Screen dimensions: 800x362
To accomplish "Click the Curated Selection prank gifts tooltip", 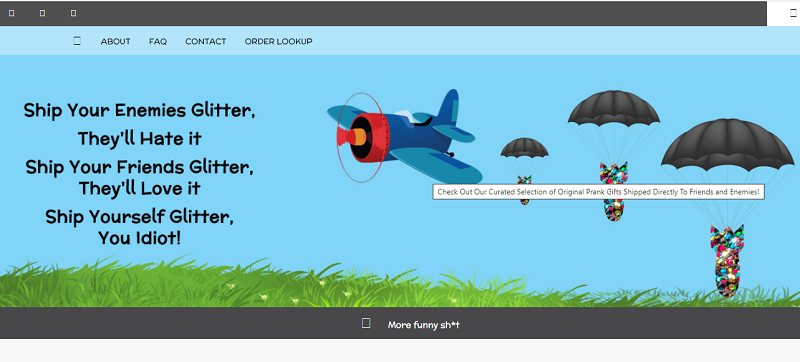I will [x=598, y=192].
